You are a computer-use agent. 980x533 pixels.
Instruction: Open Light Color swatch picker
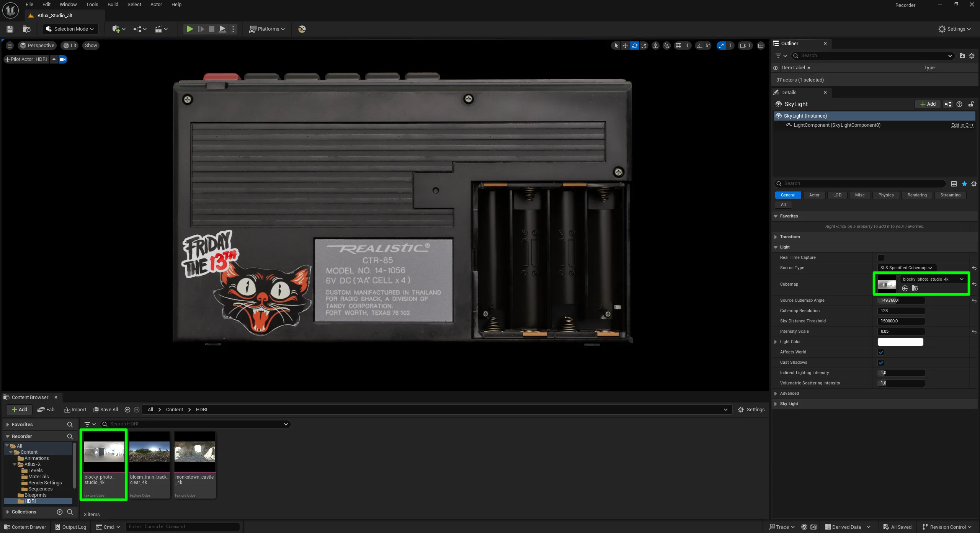coord(900,342)
